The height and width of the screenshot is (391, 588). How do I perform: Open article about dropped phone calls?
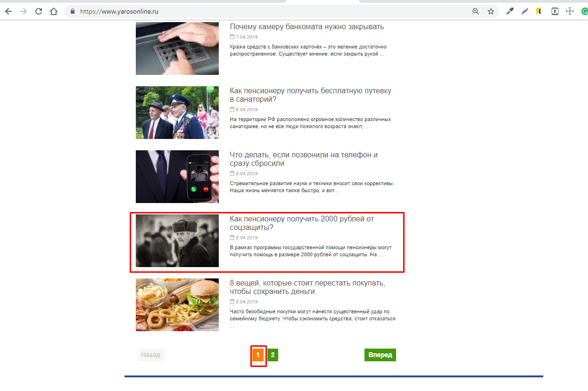pyautogui.click(x=304, y=159)
